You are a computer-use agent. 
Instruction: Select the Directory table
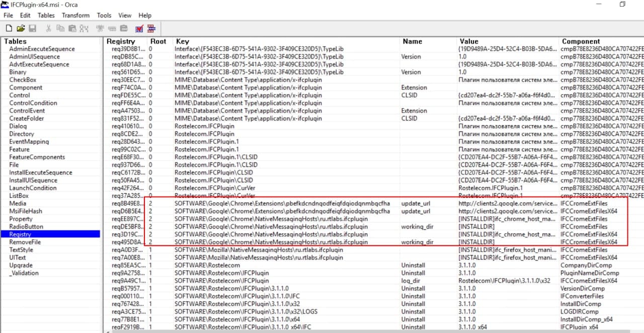click(22, 134)
